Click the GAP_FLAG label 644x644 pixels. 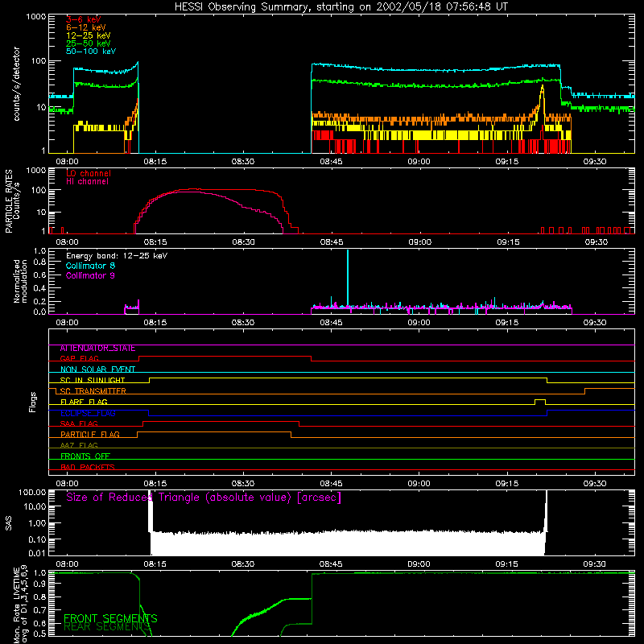(79, 358)
